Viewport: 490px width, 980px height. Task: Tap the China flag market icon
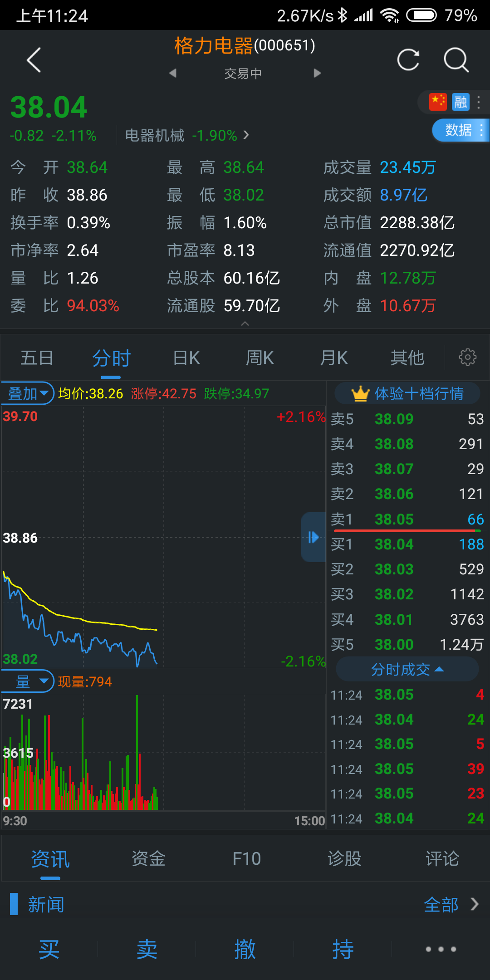click(x=438, y=102)
